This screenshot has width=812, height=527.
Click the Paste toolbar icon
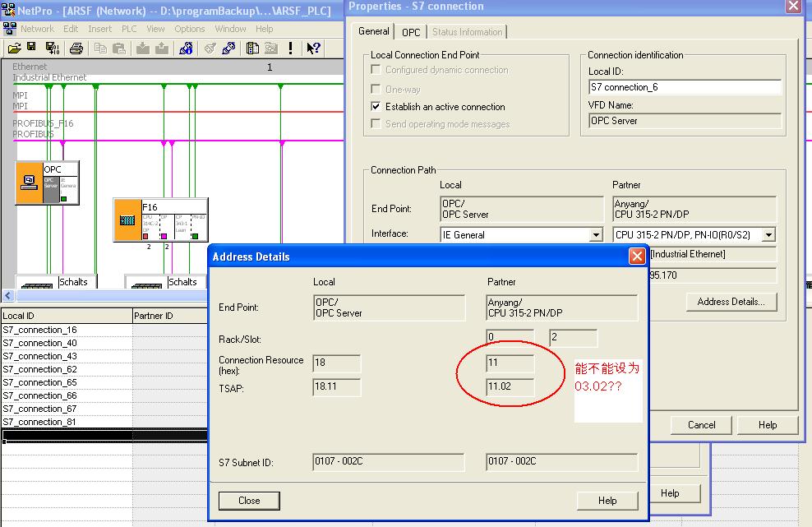(x=119, y=49)
